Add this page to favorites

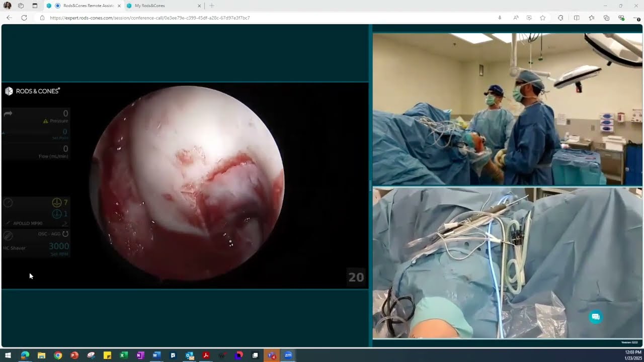(x=542, y=18)
